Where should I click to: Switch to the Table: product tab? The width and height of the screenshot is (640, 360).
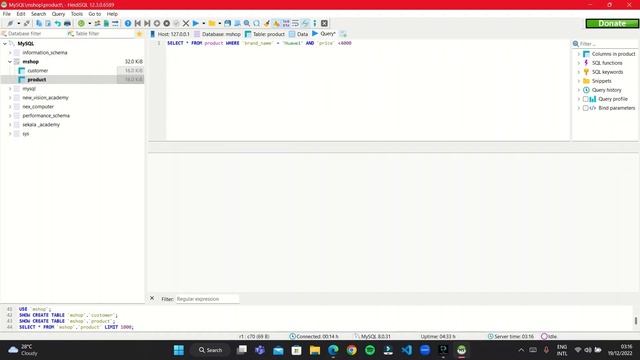click(264, 34)
